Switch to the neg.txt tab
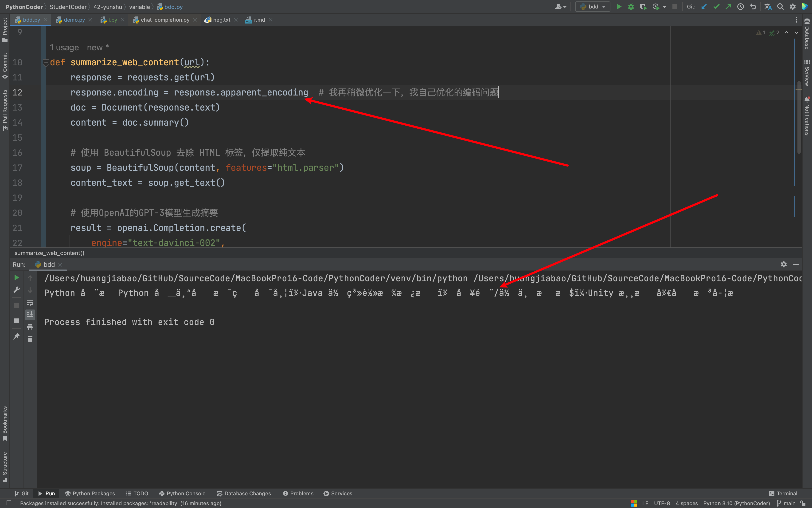812x508 pixels. [x=222, y=20]
